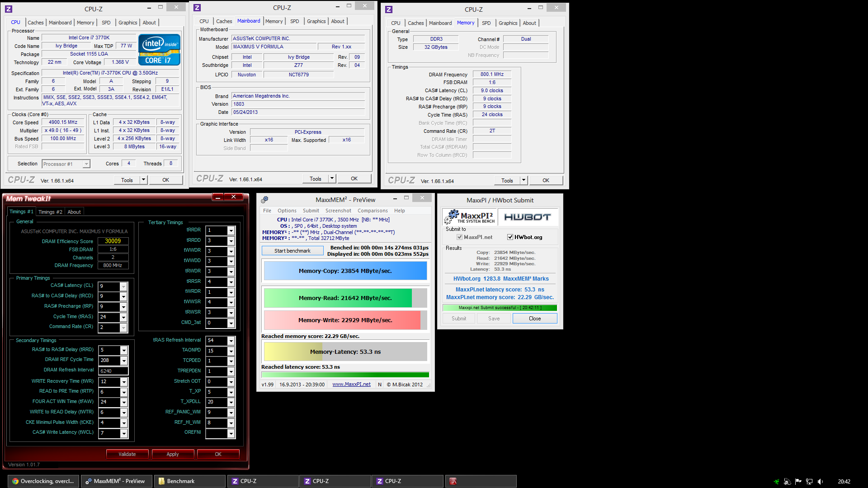
Task: Open the T_XPDLL dropdown
Action: click(231, 402)
